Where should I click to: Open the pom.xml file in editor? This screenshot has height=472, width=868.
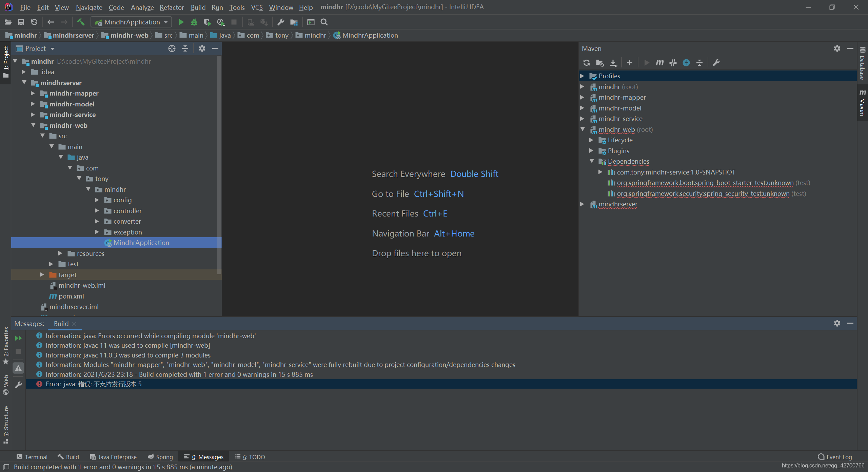pyautogui.click(x=71, y=296)
